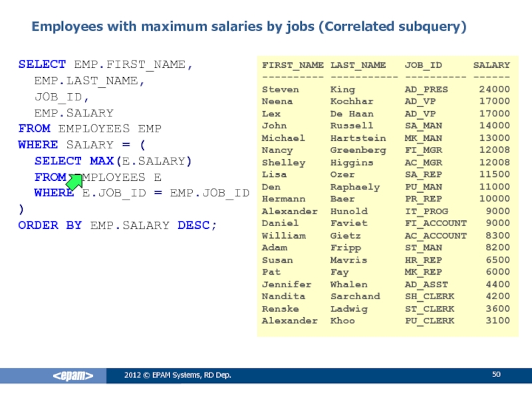532x399 pixels.
Task: Click last name 'Greenberg'
Action: click(358, 151)
